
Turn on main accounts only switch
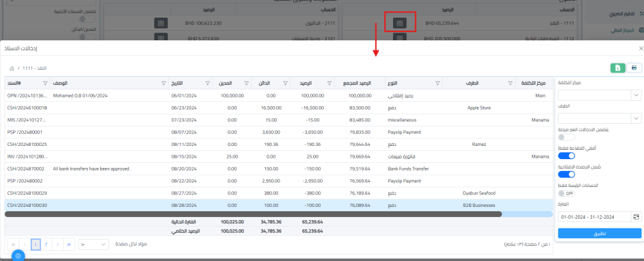566,193
